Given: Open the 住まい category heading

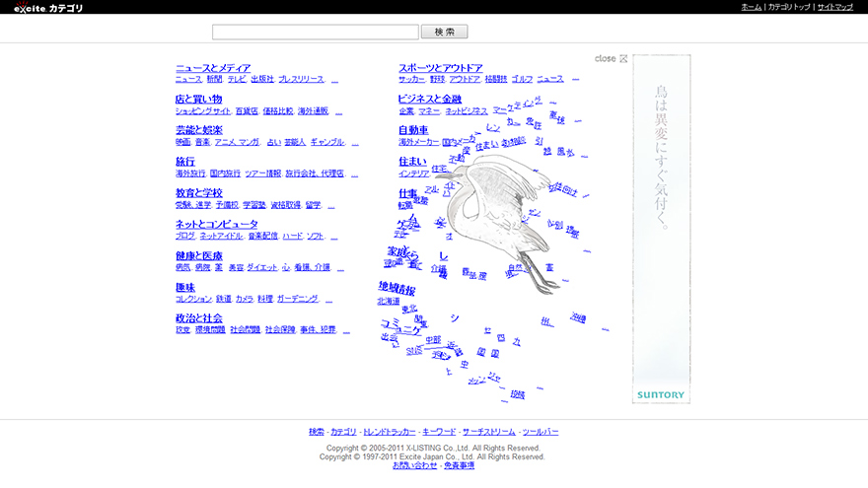Looking at the screenshot, I should point(412,162).
